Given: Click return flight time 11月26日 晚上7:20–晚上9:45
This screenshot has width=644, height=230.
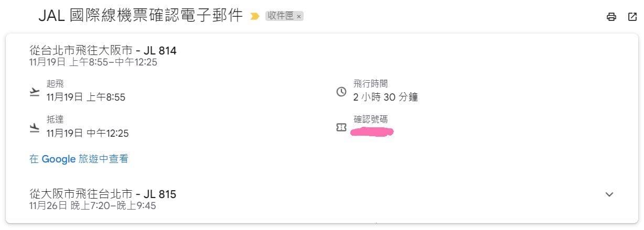Looking at the screenshot, I should 93,205.
